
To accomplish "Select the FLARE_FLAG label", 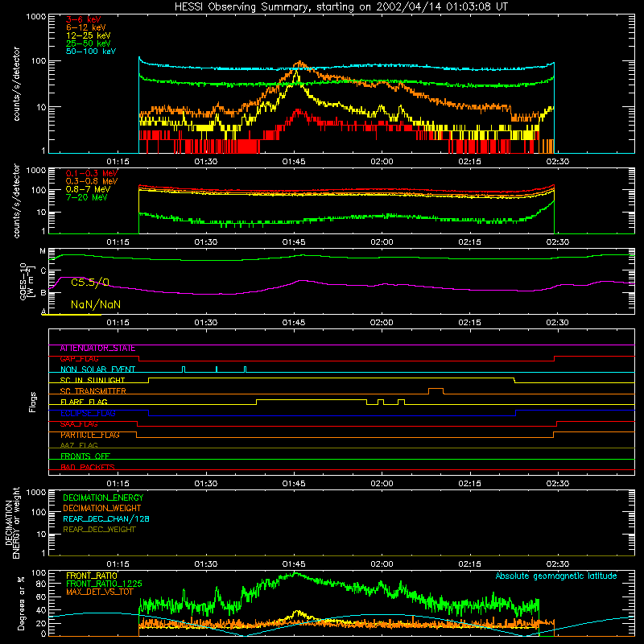I will click(x=84, y=402).
